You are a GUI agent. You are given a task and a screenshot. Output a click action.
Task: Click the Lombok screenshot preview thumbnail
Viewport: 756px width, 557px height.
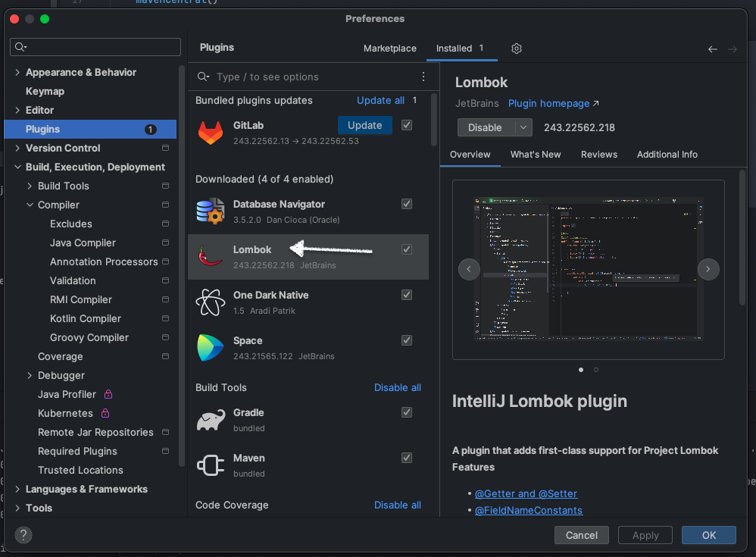click(x=589, y=269)
